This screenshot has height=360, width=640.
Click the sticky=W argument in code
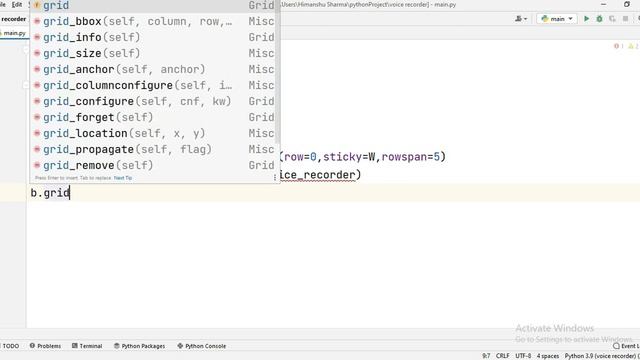point(349,157)
